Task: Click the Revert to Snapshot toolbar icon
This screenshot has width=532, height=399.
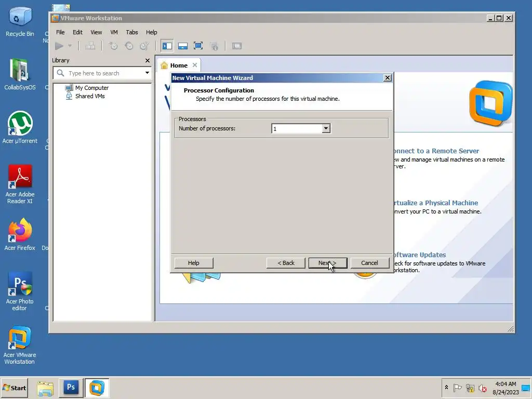Action: pyautogui.click(x=129, y=46)
